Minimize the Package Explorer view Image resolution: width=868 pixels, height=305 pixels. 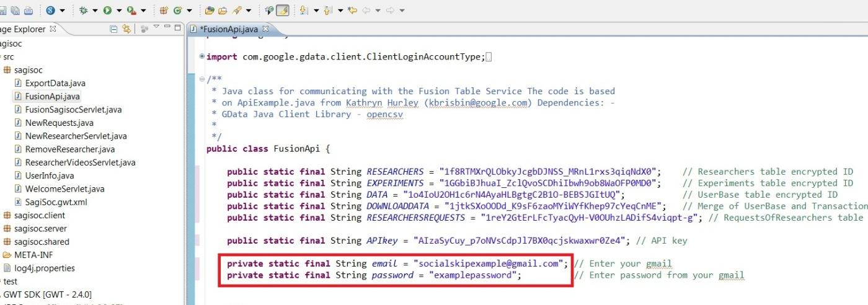[167, 27]
